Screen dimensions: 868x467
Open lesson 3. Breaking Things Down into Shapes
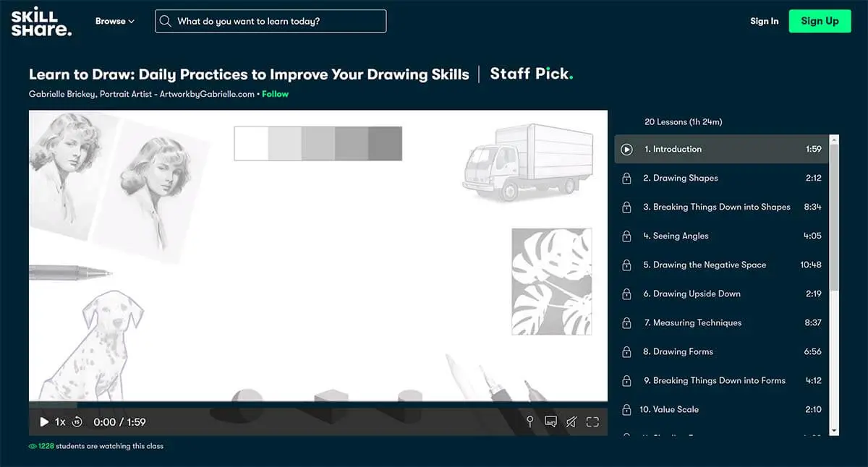[x=721, y=207]
